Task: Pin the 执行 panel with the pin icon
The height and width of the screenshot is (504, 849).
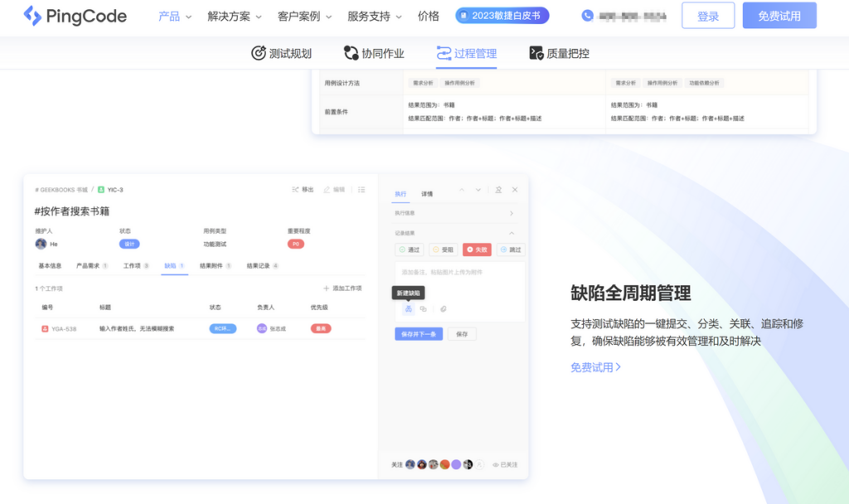Action: (x=498, y=190)
